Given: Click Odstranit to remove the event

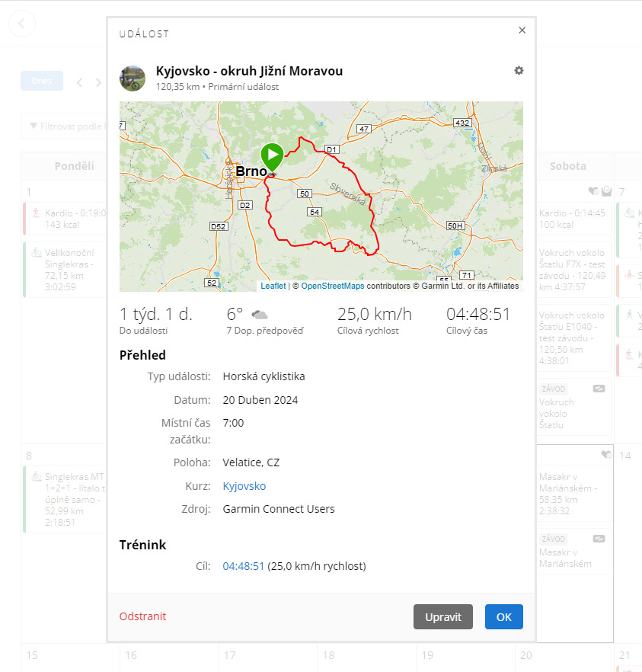Looking at the screenshot, I should [142, 616].
